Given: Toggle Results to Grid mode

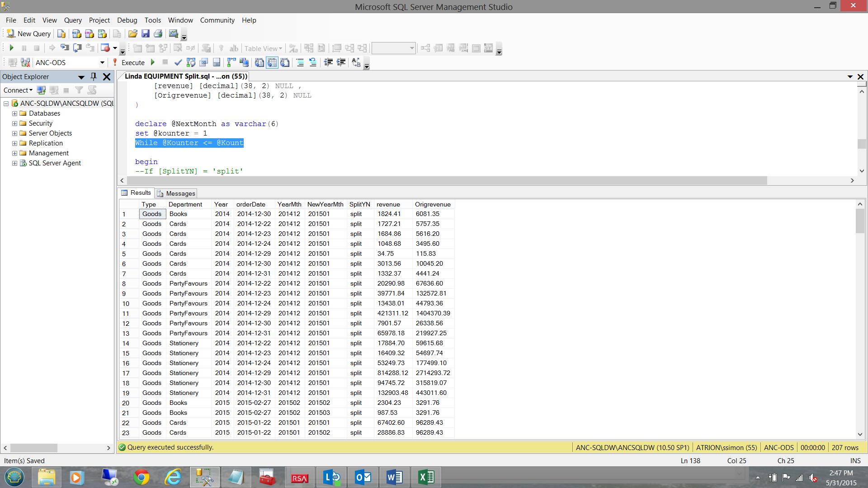Looking at the screenshot, I should 272,63.
